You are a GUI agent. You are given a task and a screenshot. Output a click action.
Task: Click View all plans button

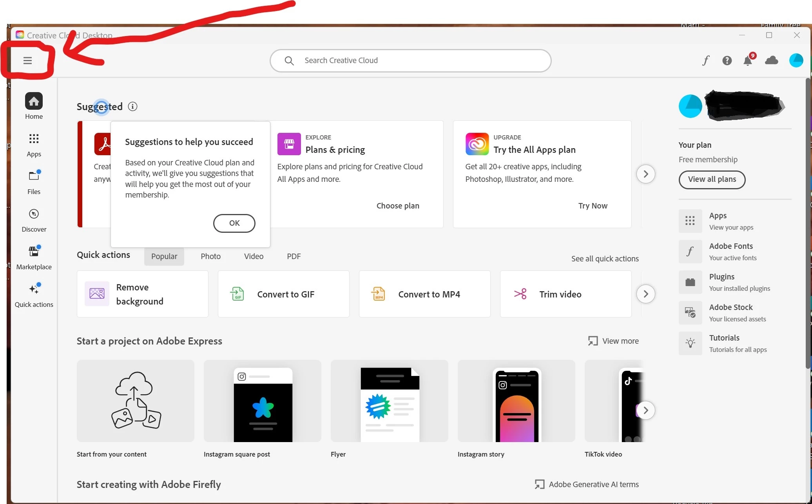[x=712, y=179]
